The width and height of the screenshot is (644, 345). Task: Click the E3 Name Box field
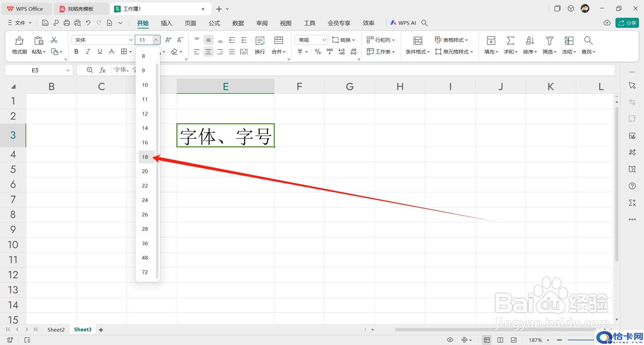35,70
